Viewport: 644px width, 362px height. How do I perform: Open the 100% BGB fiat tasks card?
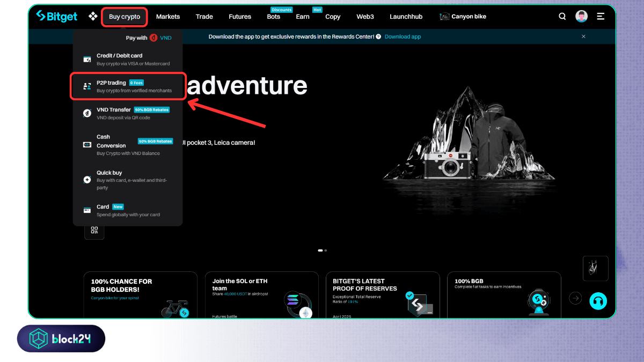pos(504,295)
